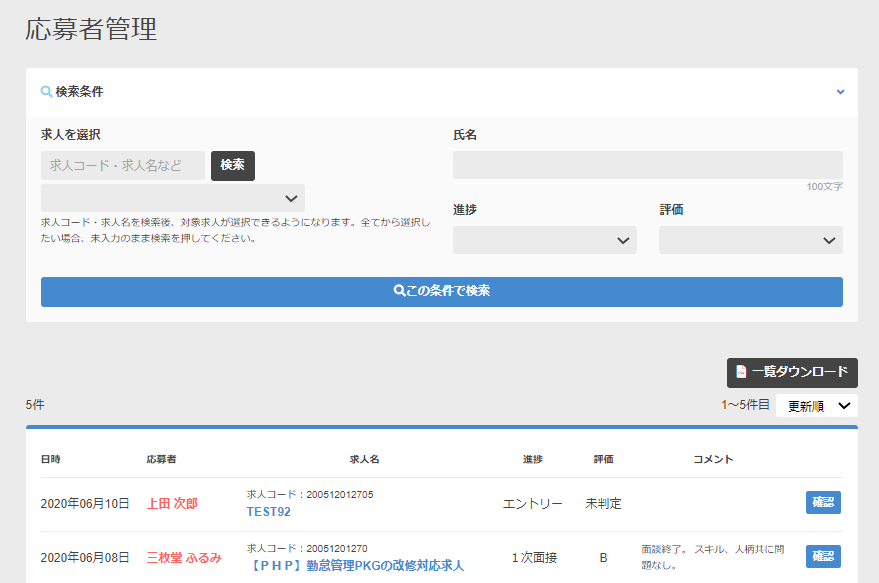
Task: Click inside the 氏名 input field
Action: [648, 164]
